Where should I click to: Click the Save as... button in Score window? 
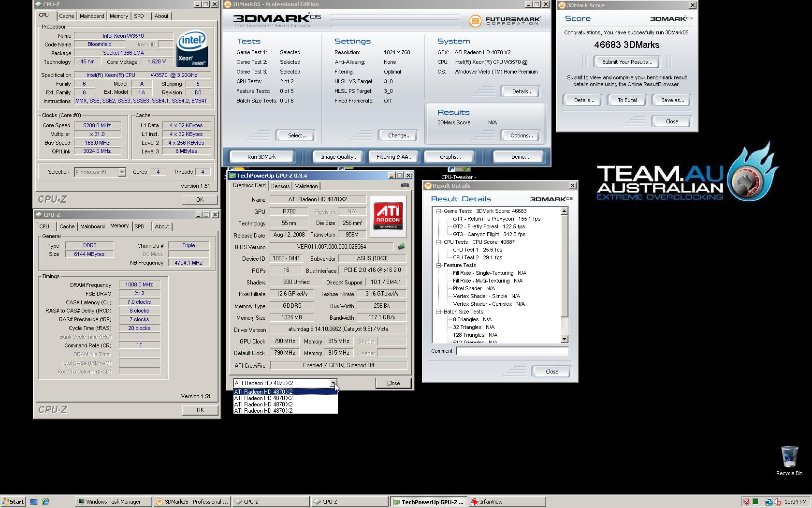(x=672, y=100)
